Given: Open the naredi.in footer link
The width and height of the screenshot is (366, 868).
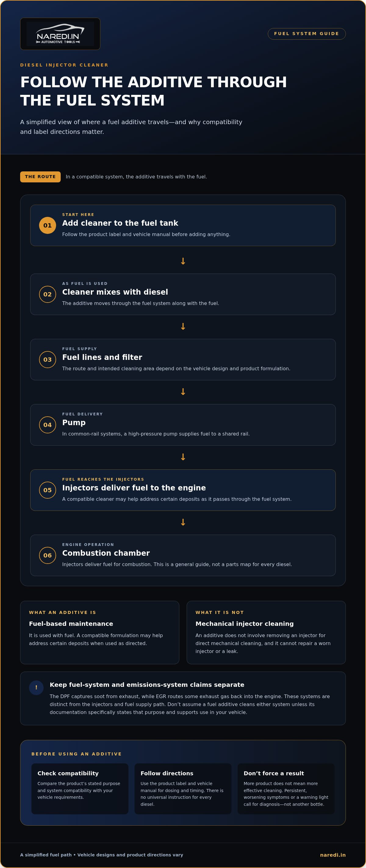Looking at the screenshot, I should (x=333, y=855).
